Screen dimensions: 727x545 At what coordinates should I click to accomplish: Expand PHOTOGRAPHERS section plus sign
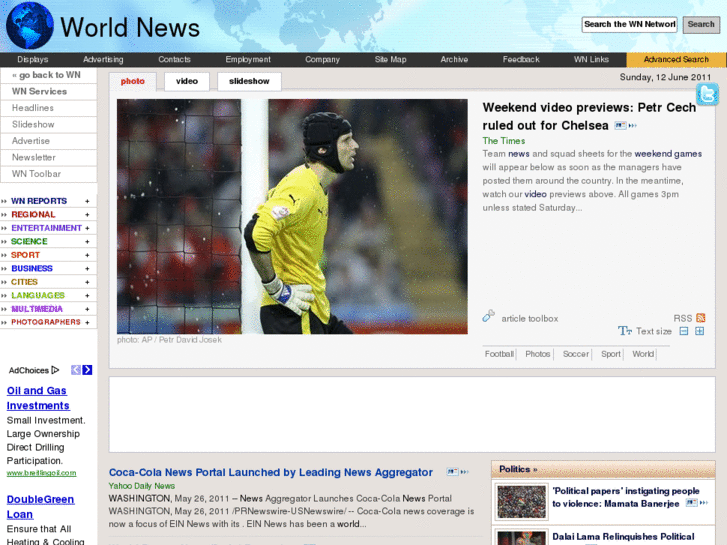pyautogui.click(x=87, y=322)
